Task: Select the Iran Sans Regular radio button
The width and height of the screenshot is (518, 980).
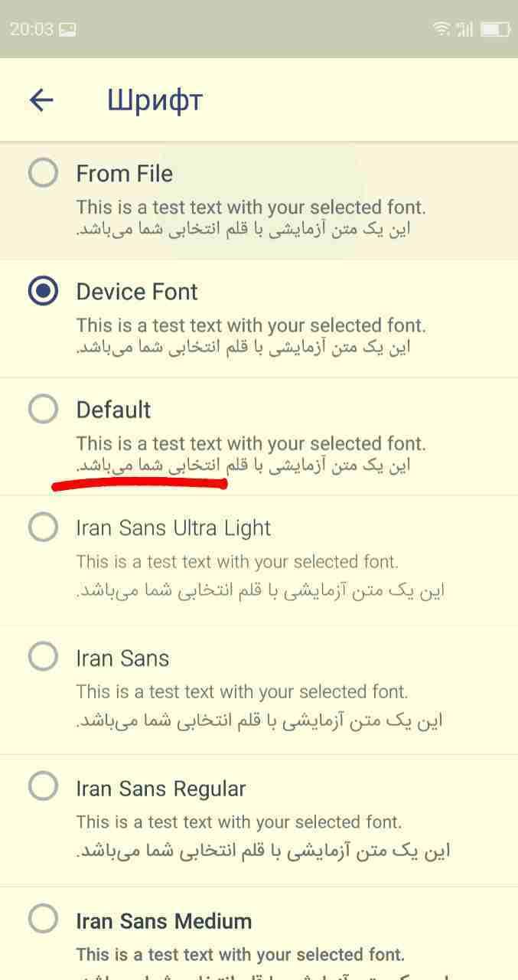Action: coord(43,787)
